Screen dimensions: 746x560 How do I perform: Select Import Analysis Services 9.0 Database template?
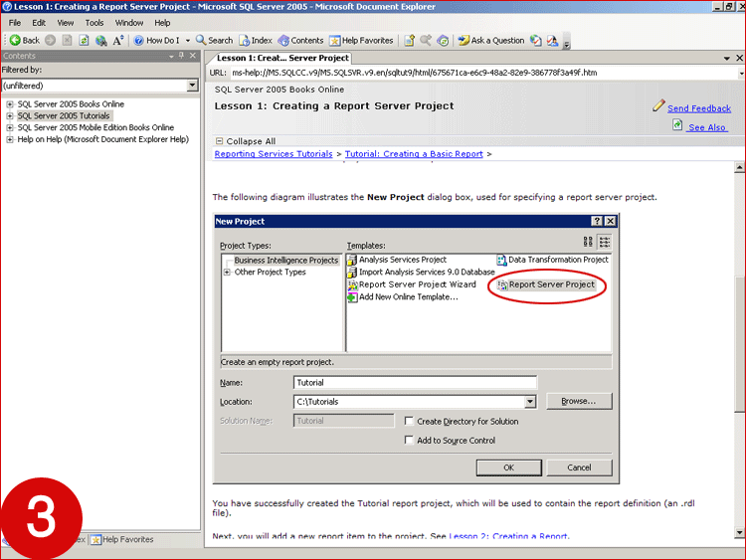tap(422, 273)
